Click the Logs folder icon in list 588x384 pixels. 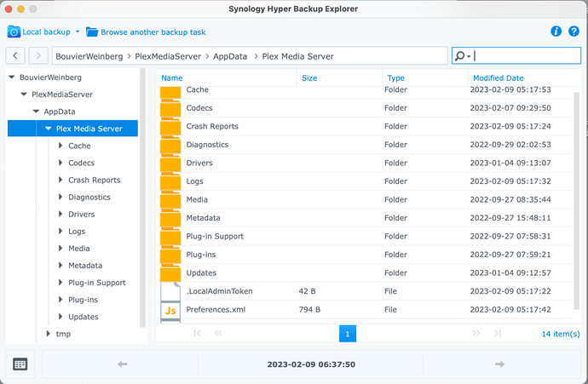[170, 182]
